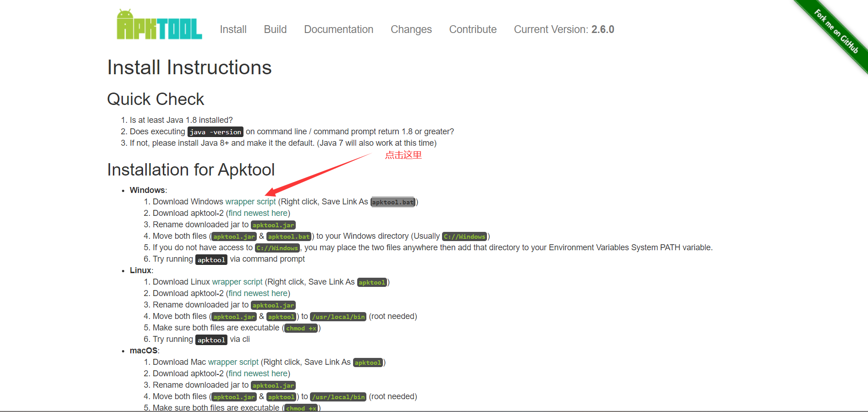Click Current Version 2.6.0 link
Screen dimensions: 868x412
pyautogui.click(x=564, y=29)
